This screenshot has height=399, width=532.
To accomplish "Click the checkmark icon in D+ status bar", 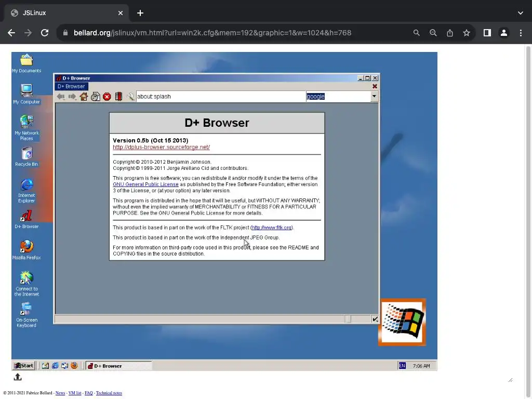I will coord(375,319).
